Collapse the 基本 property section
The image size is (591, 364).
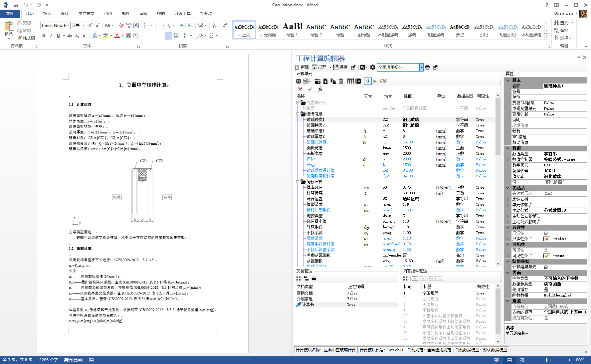(x=508, y=80)
